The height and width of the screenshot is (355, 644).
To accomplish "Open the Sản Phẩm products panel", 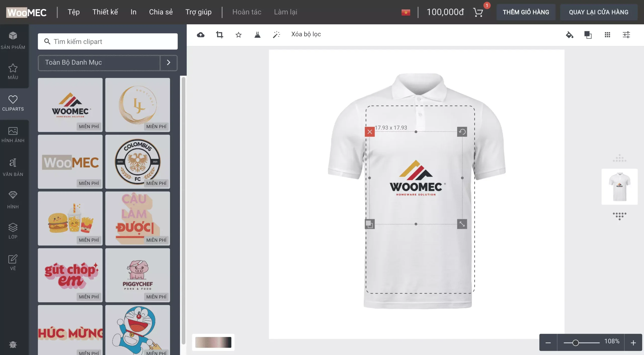I will [x=13, y=40].
